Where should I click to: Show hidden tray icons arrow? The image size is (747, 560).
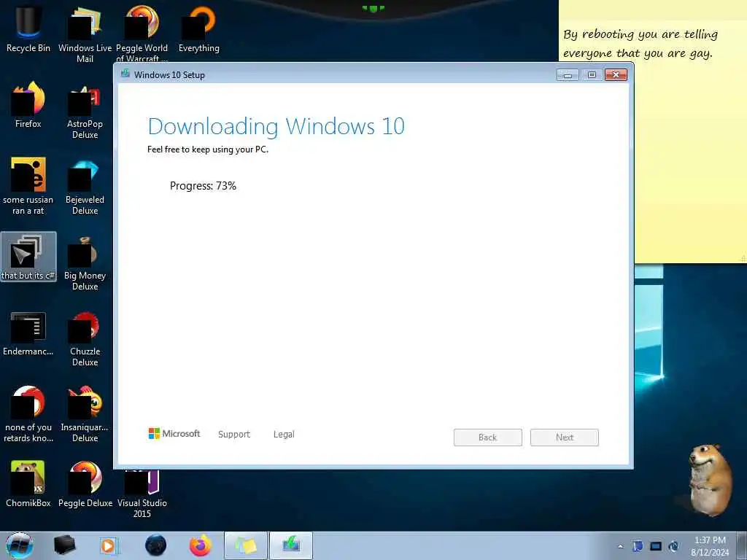click(620, 546)
